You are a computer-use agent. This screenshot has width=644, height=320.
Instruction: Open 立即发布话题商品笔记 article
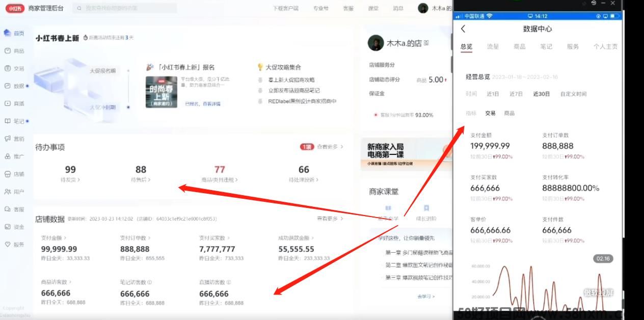click(293, 91)
